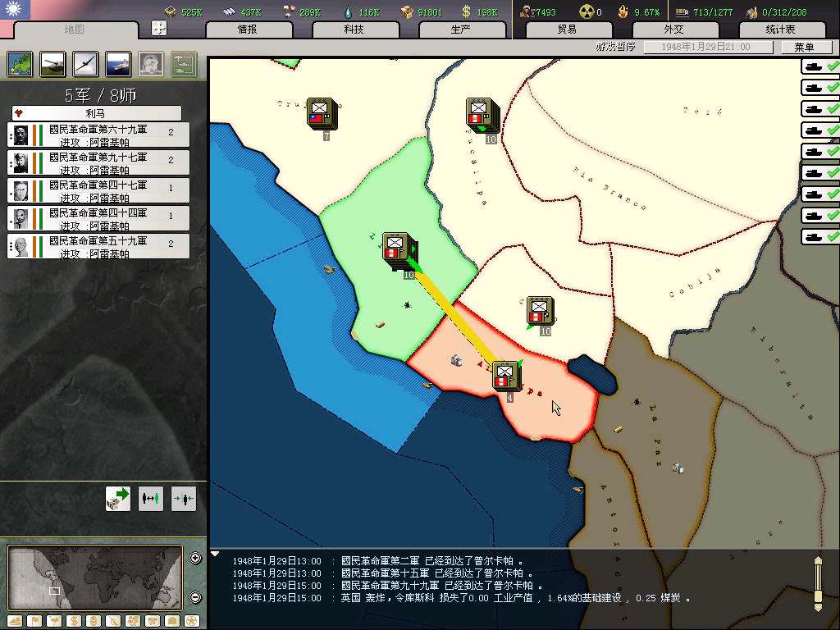
Task: Open the 科技 technology tab
Action: click(x=354, y=30)
